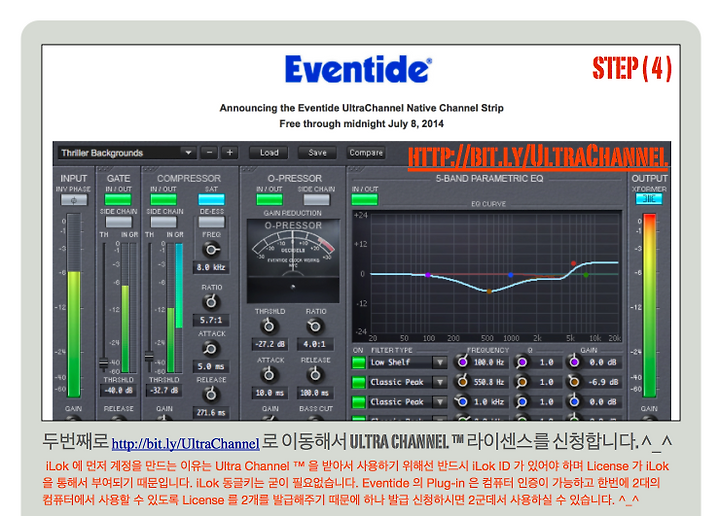Viewport: 720px width, 516px height.
Task: Click the O-PRESSOR THRSHLD knob
Action: click(269, 326)
